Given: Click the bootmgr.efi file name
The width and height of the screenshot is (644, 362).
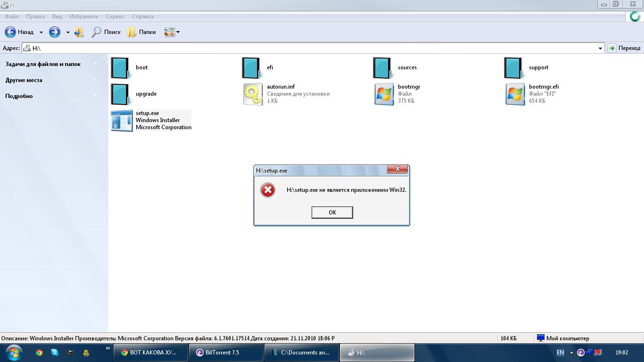Looking at the screenshot, I should coord(544,87).
